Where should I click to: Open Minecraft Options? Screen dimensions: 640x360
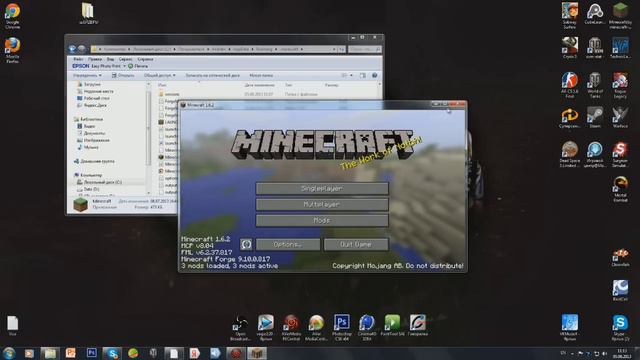pyautogui.click(x=288, y=244)
